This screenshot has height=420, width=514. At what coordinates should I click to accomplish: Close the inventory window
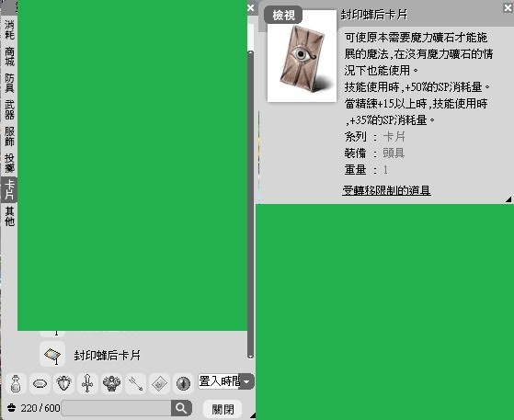point(251,8)
